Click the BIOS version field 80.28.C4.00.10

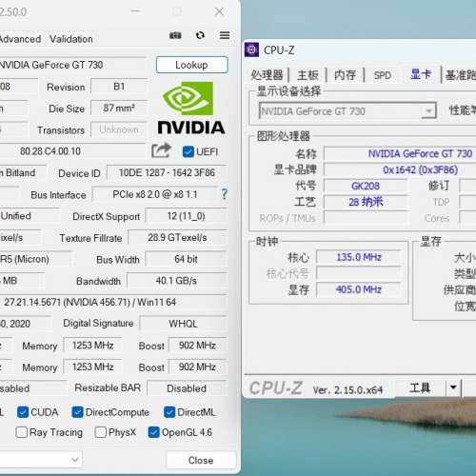(x=72, y=151)
